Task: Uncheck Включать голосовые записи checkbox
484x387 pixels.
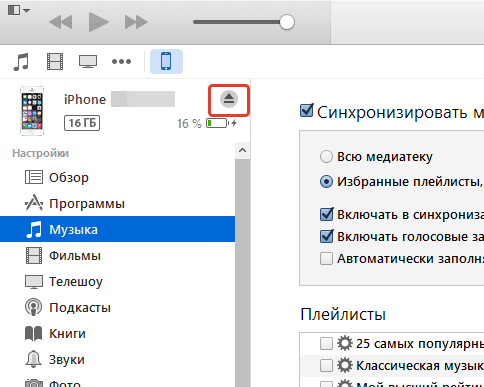Action: (326, 236)
